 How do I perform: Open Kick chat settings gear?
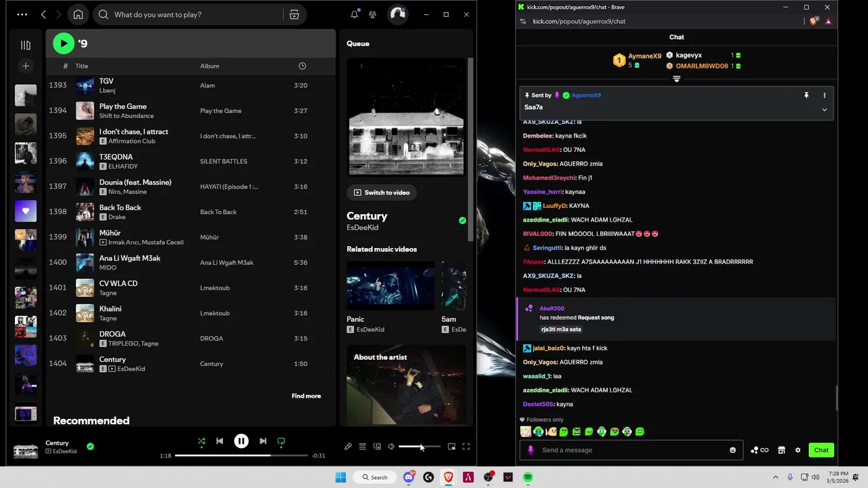797,450
